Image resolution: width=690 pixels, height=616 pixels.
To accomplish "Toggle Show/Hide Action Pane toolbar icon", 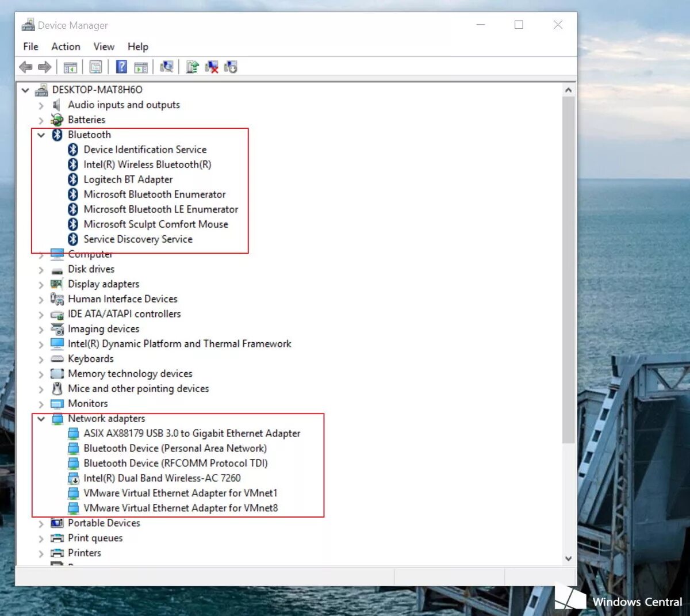I will pos(141,67).
